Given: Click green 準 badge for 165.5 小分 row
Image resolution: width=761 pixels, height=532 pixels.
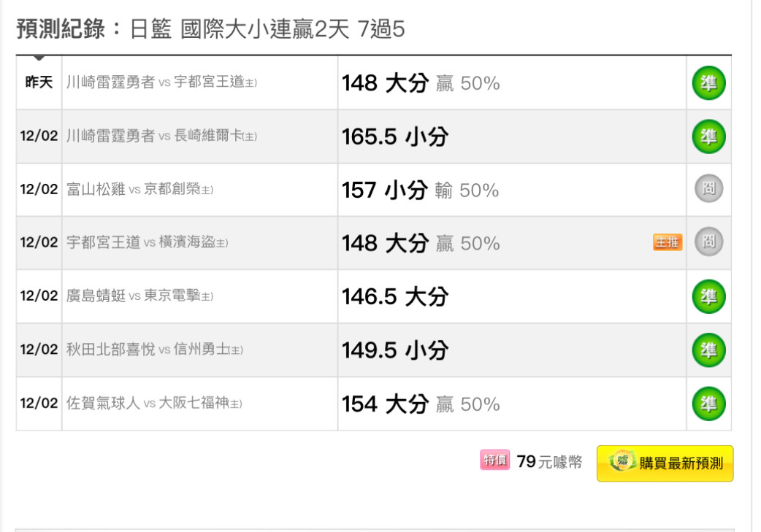Looking at the screenshot, I should point(708,136).
